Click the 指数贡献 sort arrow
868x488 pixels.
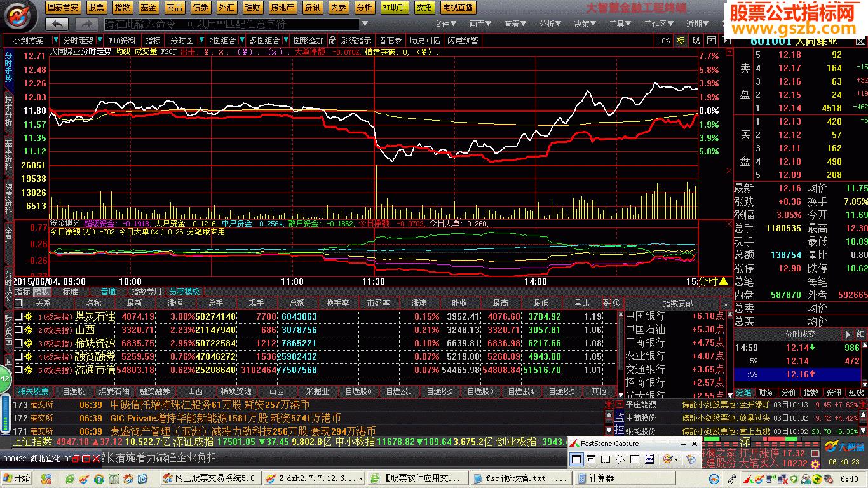coord(726,304)
